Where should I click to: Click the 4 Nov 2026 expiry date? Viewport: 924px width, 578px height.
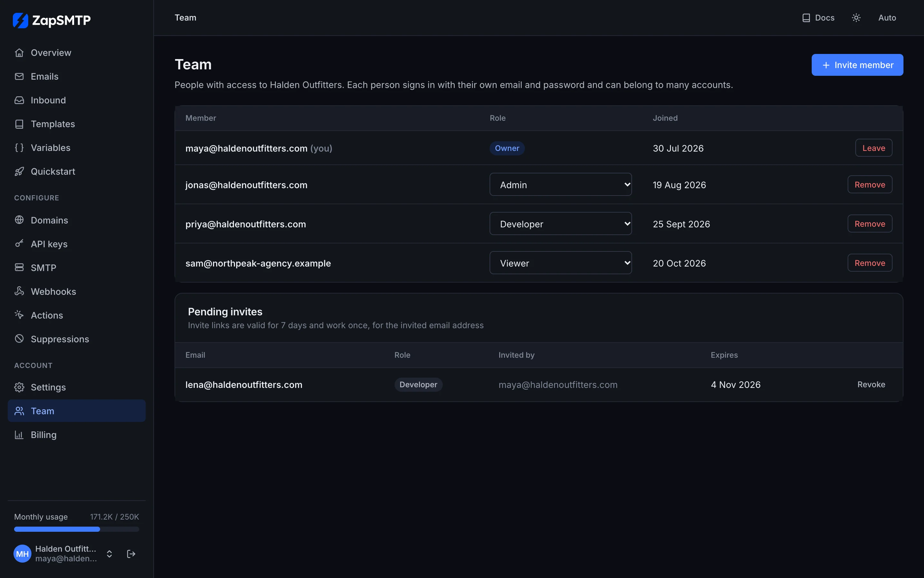(x=735, y=385)
